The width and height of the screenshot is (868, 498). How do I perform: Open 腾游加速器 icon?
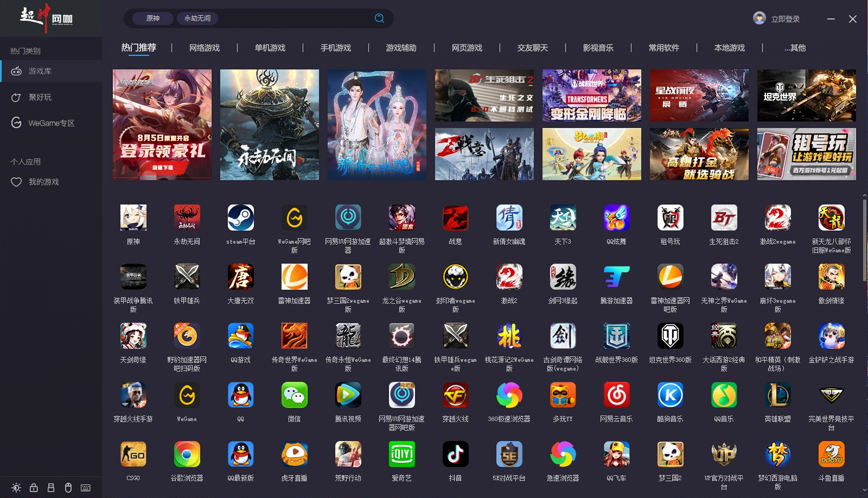click(617, 277)
